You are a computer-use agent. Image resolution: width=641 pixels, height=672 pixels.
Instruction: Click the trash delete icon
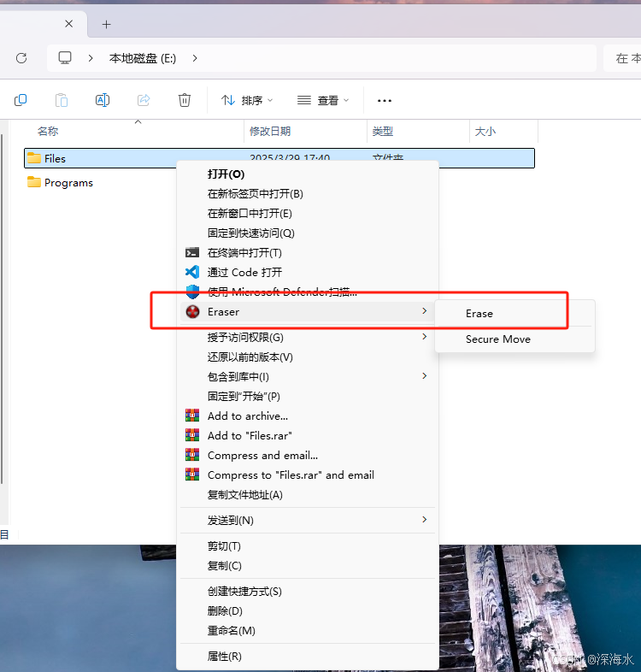pos(185,100)
